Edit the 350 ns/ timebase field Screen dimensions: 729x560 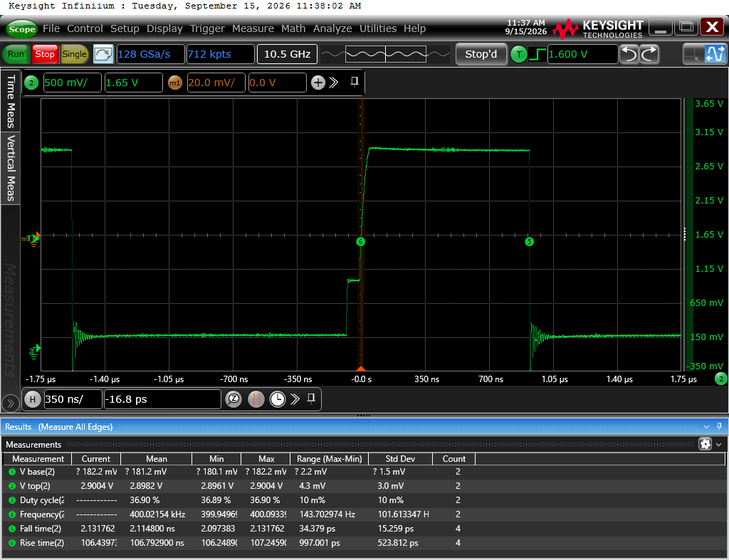coord(73,399)
